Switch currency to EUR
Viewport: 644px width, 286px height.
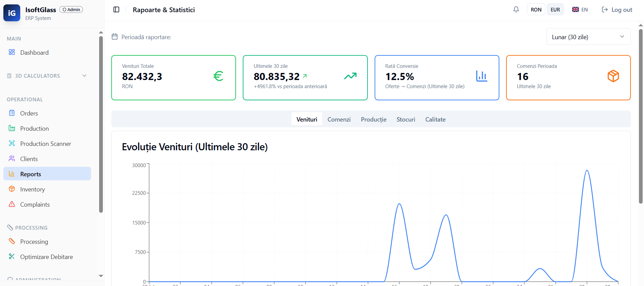(x=555, y=9)
